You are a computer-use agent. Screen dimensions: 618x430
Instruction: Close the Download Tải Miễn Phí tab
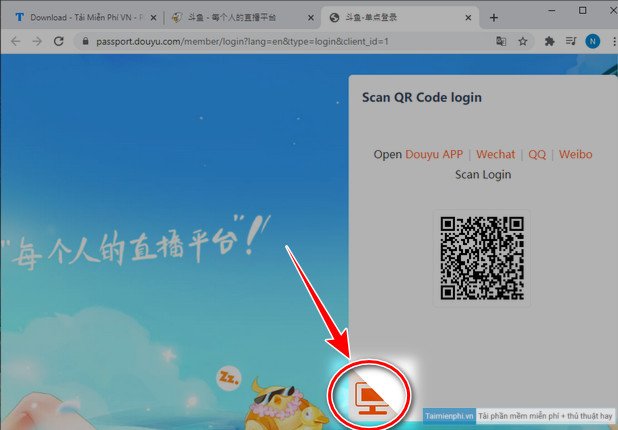(153, 18)
